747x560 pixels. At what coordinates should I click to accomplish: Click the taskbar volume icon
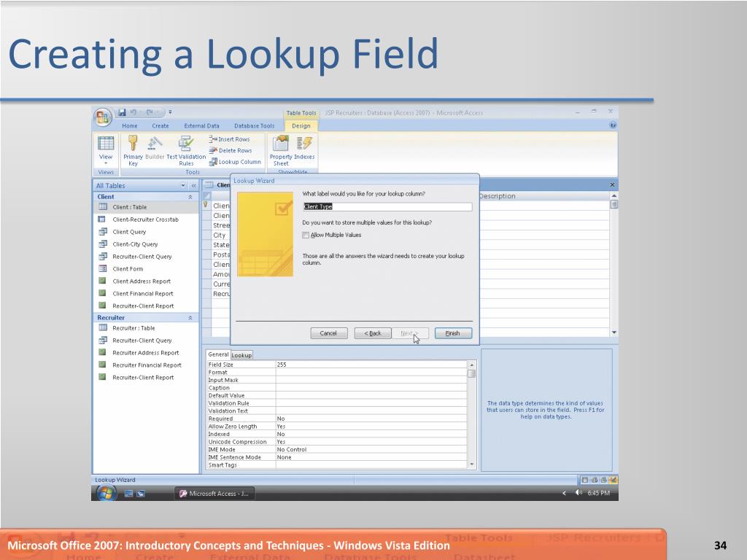[578, 493]
